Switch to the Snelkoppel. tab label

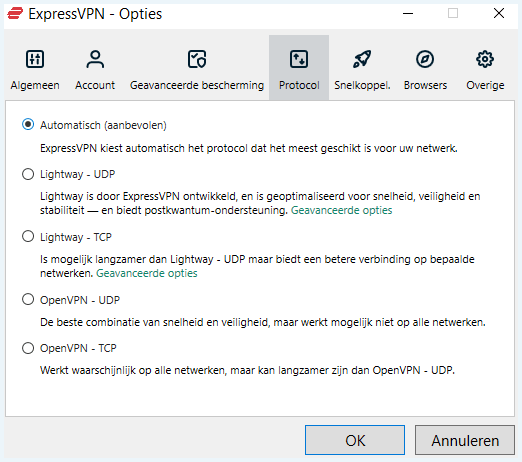click(x=362, y=85)
